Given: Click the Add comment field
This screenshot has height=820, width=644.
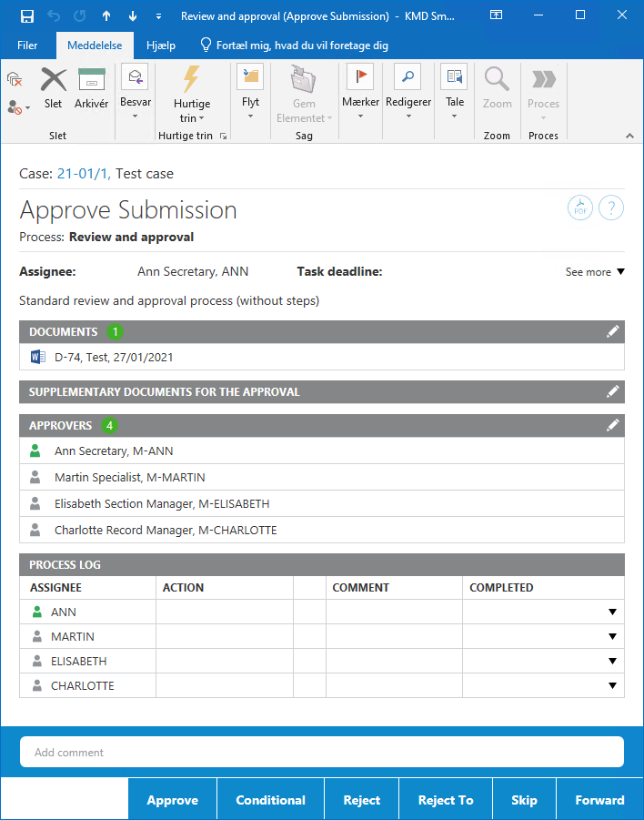Looking at the screenshot, I should tap(322, 753).
